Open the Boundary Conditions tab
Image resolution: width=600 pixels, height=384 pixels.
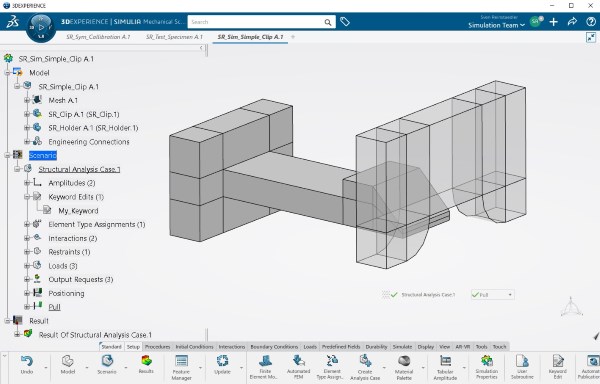click(274, 347)
